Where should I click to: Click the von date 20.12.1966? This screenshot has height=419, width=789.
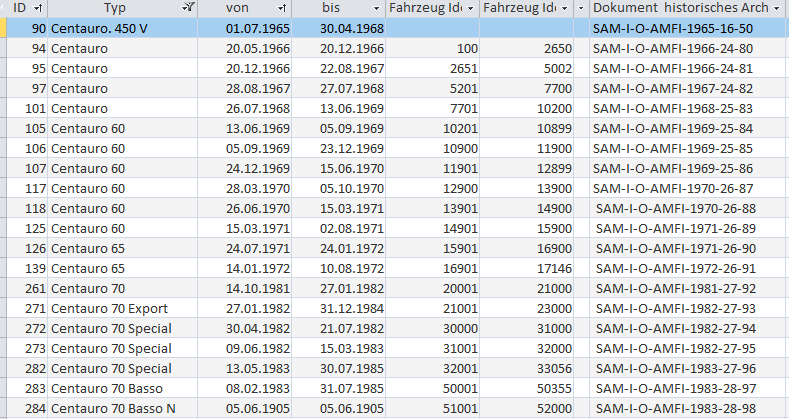[257, 68]
